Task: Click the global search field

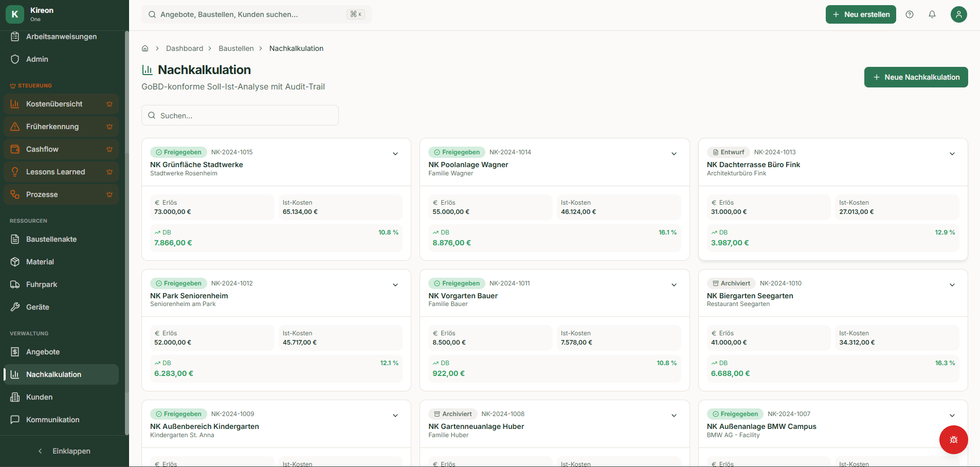Action: (257, 14)
